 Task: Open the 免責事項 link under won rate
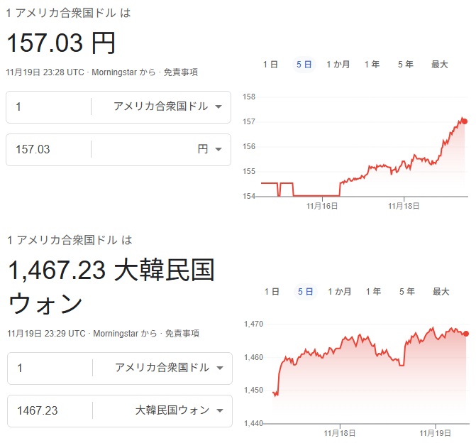click(182, 333)
